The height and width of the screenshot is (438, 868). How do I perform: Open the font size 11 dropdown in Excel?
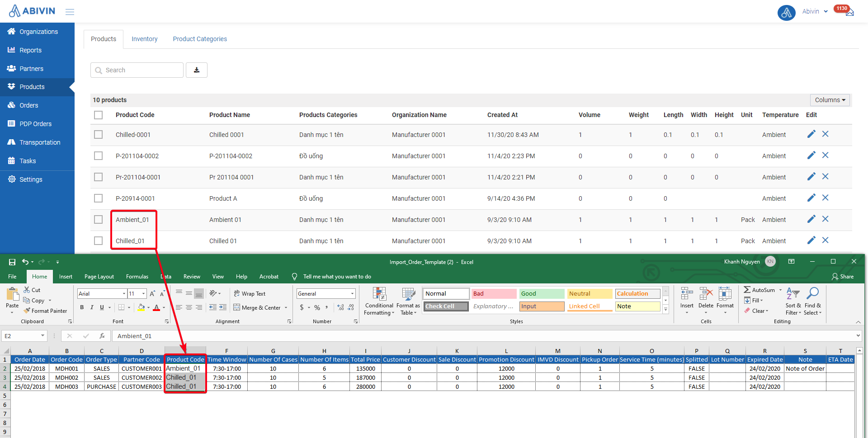143,294
